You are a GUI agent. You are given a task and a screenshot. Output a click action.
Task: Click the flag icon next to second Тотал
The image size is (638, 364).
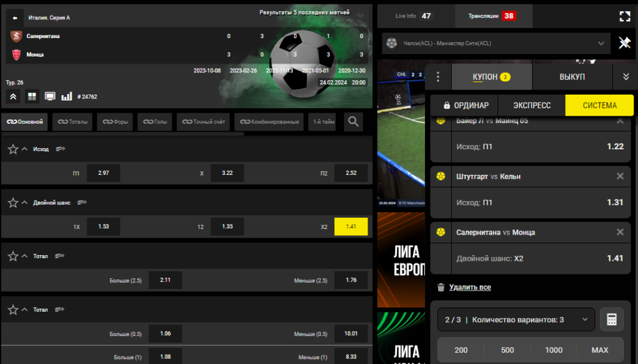click(x=59, y=310)
